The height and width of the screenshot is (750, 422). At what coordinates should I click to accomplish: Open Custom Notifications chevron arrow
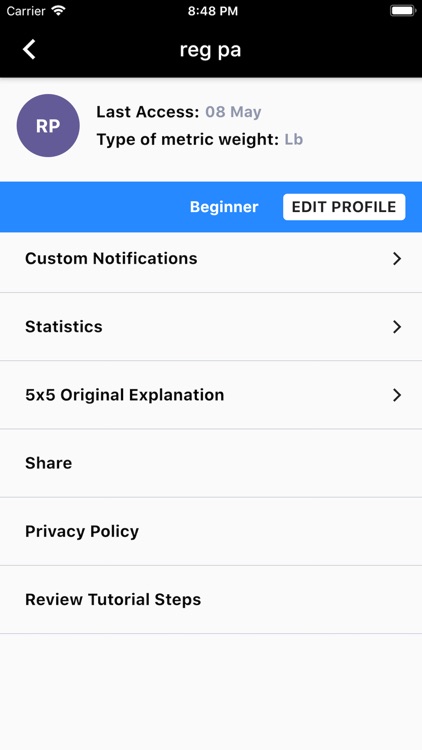(x=397, y=259)
